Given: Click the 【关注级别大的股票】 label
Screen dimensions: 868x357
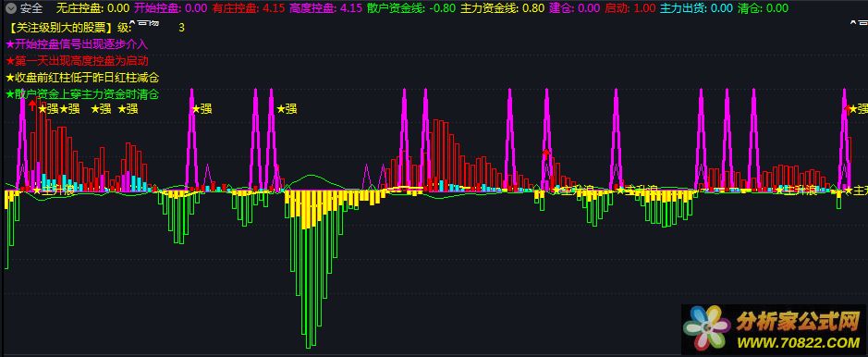Looking at the screenshot, I should point(61,27).
